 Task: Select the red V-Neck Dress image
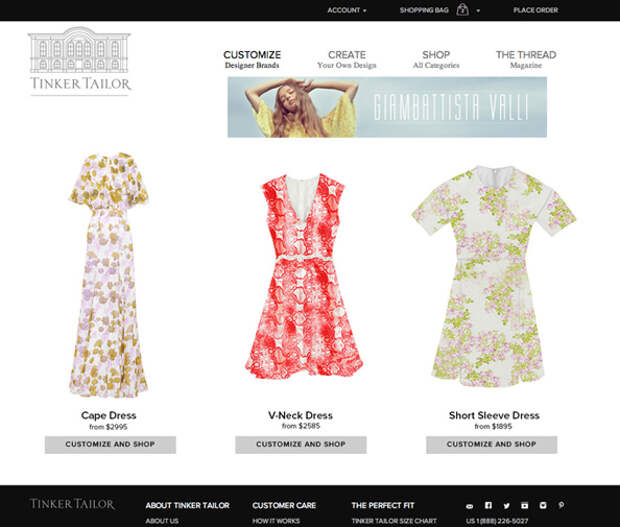tap(303, 275)
